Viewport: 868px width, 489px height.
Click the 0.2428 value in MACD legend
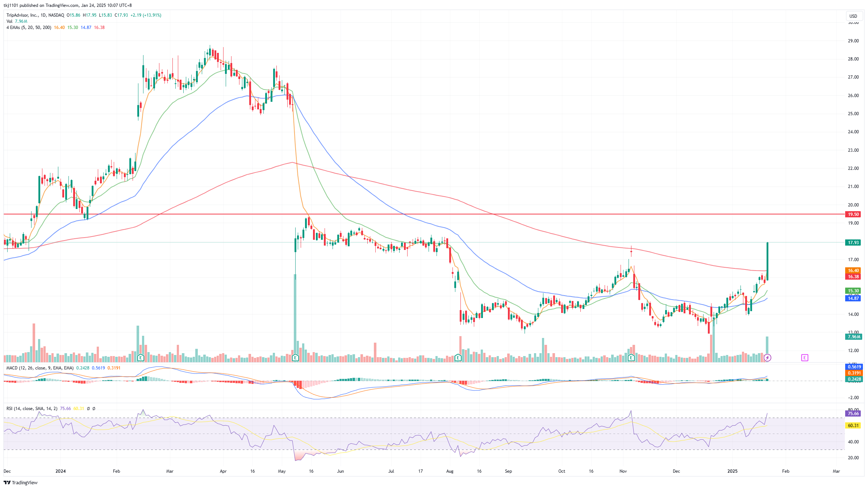(x=83, y=368)
